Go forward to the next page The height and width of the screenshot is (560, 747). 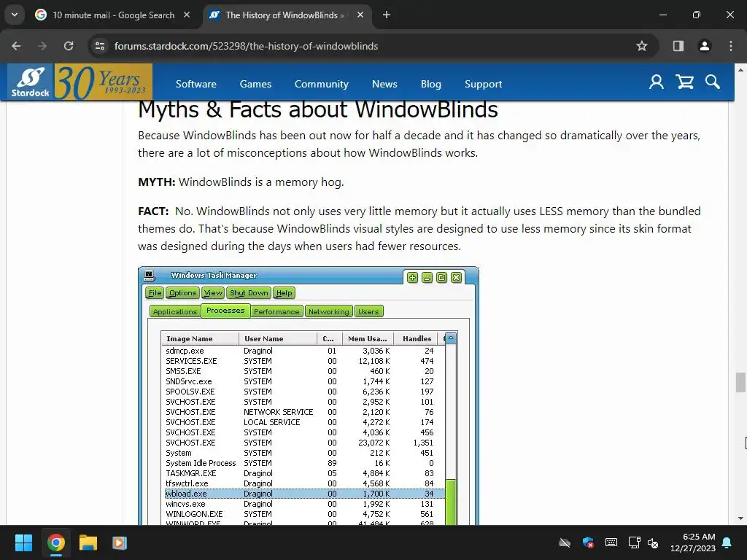click(42, 46)
